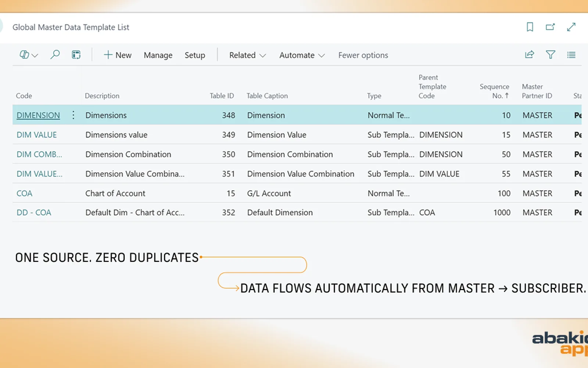This screenshot has width=588, height=368.
Task: Open the DIM COMB... code link
Action: 39,154
